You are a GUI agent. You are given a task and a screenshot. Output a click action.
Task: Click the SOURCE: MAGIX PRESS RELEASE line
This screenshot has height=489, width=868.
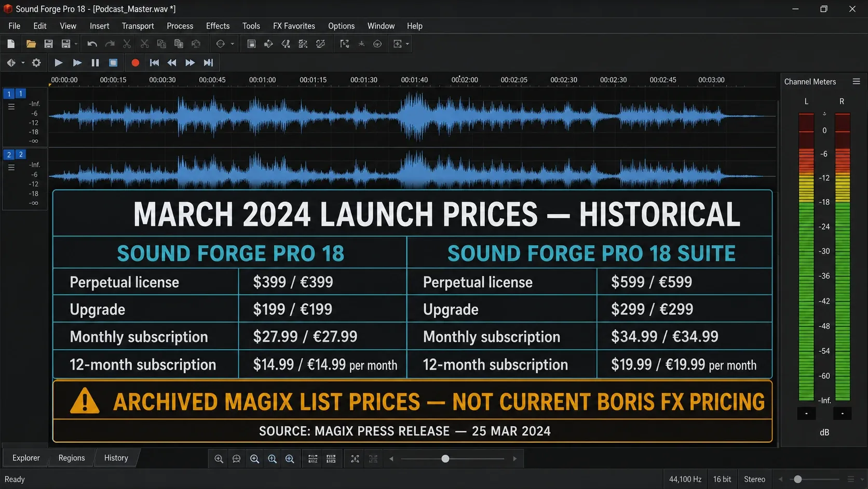click(x=405, y=431)
